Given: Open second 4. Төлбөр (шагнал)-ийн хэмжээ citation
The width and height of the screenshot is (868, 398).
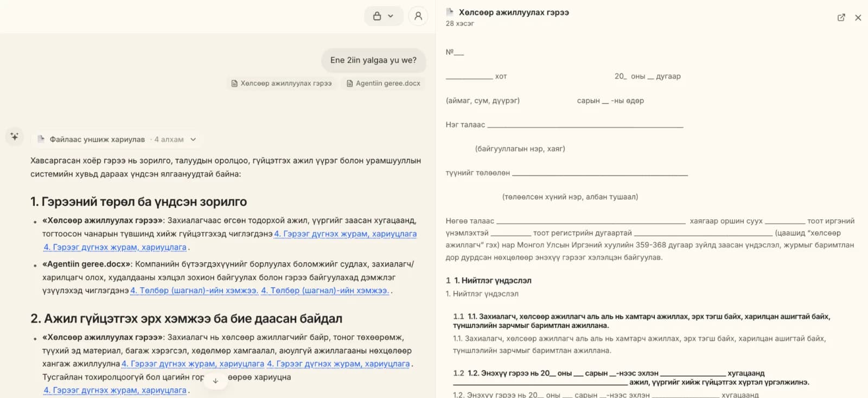Looking at the screenshot, I should tap(325, 290).
